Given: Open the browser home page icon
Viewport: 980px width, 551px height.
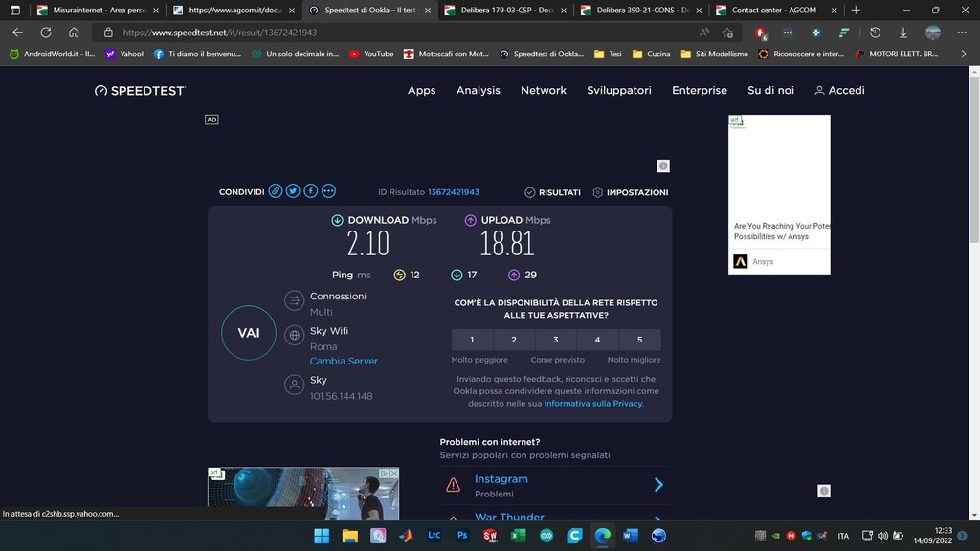Looking at the screenshot, I should pos(74,33).
